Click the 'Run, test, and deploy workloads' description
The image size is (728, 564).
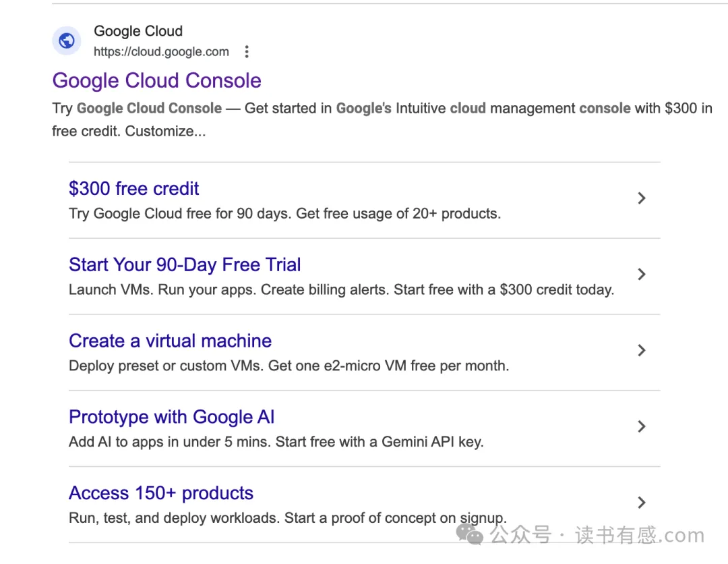click(288, 518)
